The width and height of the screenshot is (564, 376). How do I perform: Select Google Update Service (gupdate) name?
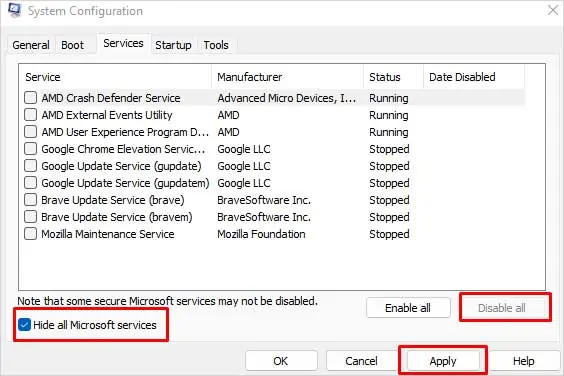121,166
